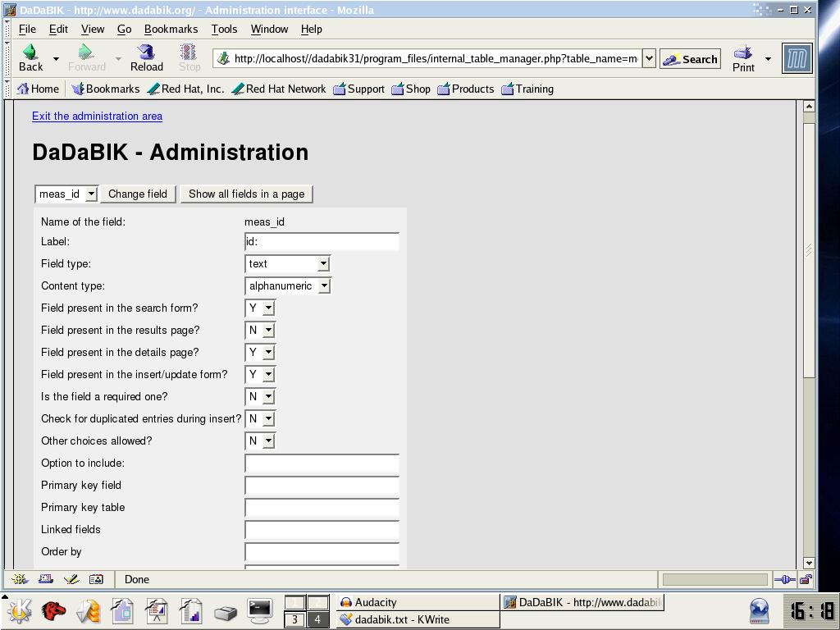Open the Edit menu

click(58, 29)
